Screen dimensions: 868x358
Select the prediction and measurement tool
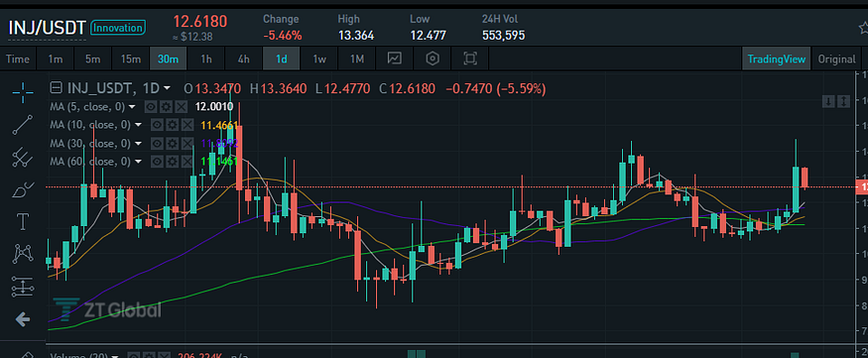pos(23,287)
